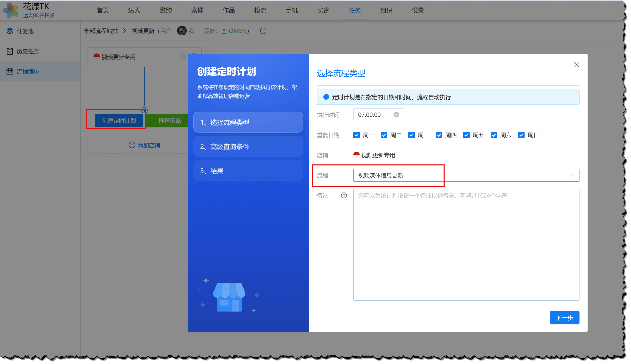Open the 组织 tab
Screen dimensions: 631x364
coord(386,10)
